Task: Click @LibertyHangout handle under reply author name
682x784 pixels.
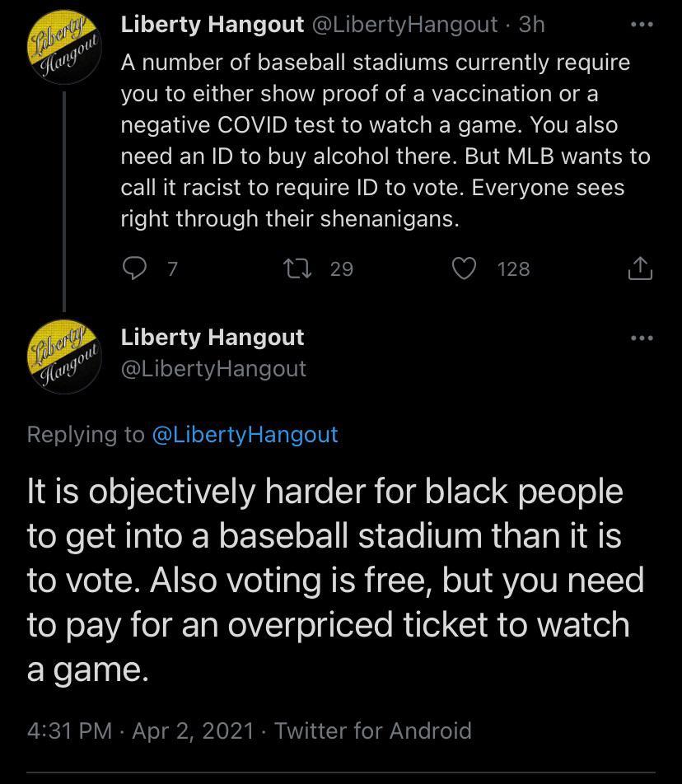Action: [213, 368]
